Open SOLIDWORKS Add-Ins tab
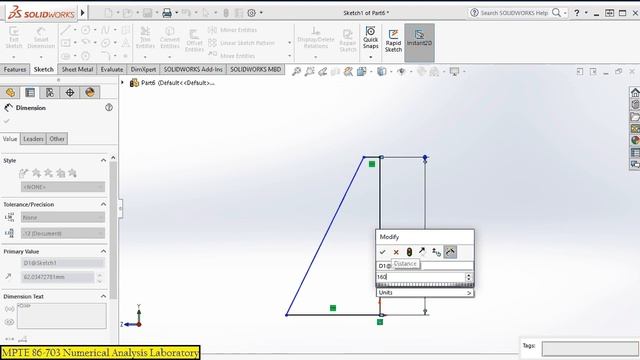This screenshot has height=360, width=640. click(x=193, y=69)
